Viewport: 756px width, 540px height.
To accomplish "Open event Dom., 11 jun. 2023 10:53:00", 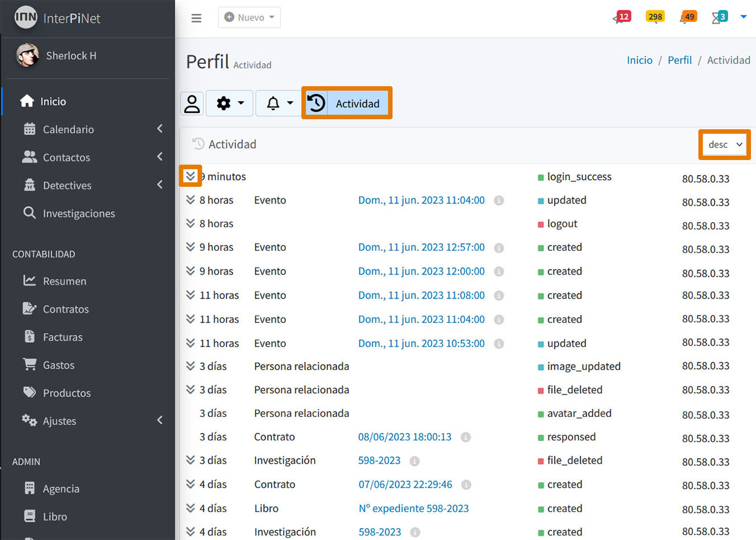I will [421, 343].
